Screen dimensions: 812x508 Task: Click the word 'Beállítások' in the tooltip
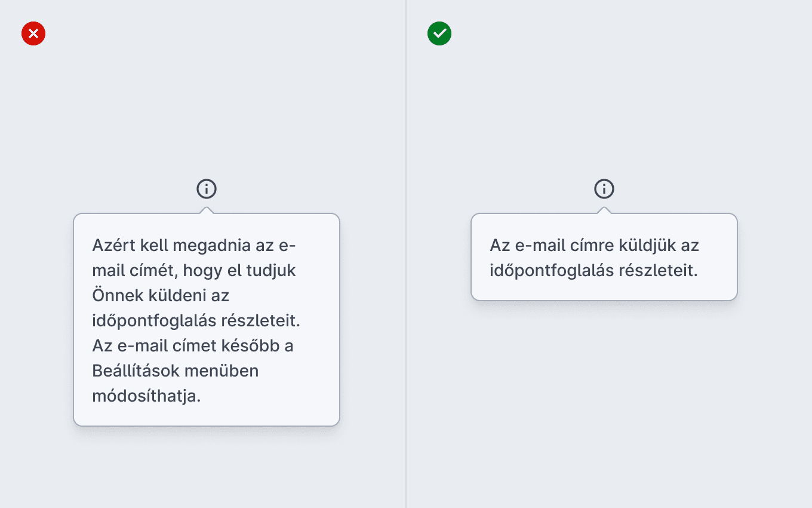point(136,371)
